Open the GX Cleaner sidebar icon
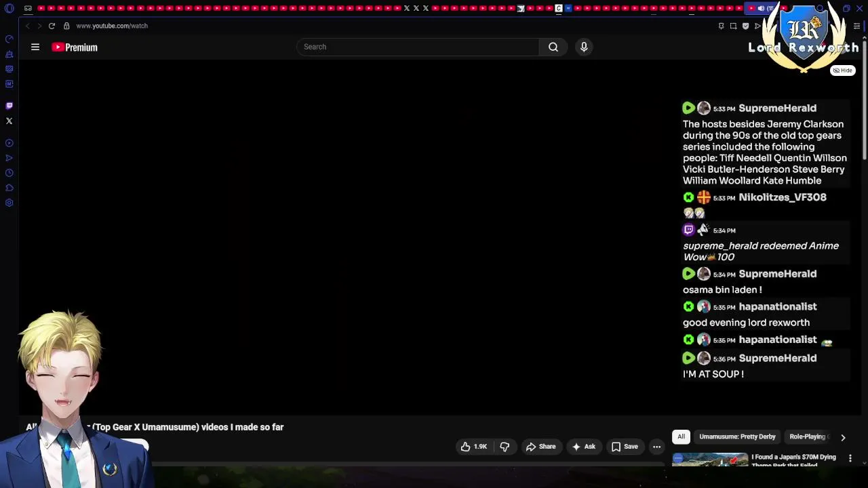 click(9, 54)
